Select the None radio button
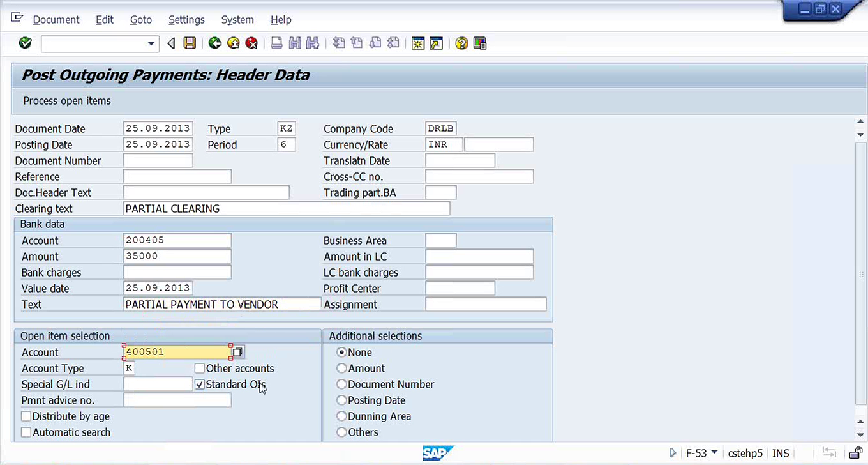 tap(341, 353)
